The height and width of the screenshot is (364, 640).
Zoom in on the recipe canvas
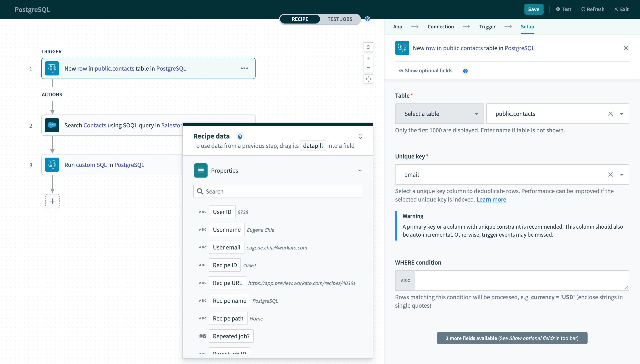[x=368, y=59]
